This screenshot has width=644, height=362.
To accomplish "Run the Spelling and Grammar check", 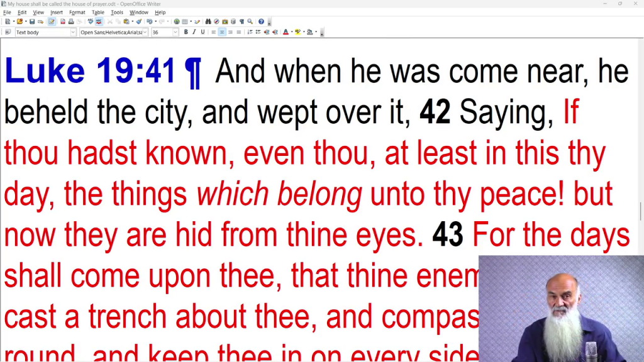I will coord(91,21).
